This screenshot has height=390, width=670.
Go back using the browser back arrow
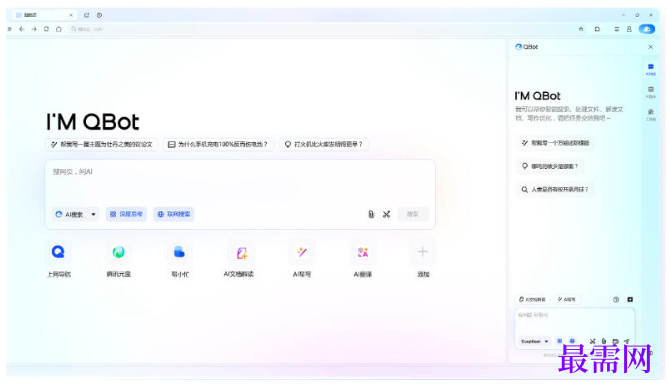click(x=22, y=29)
